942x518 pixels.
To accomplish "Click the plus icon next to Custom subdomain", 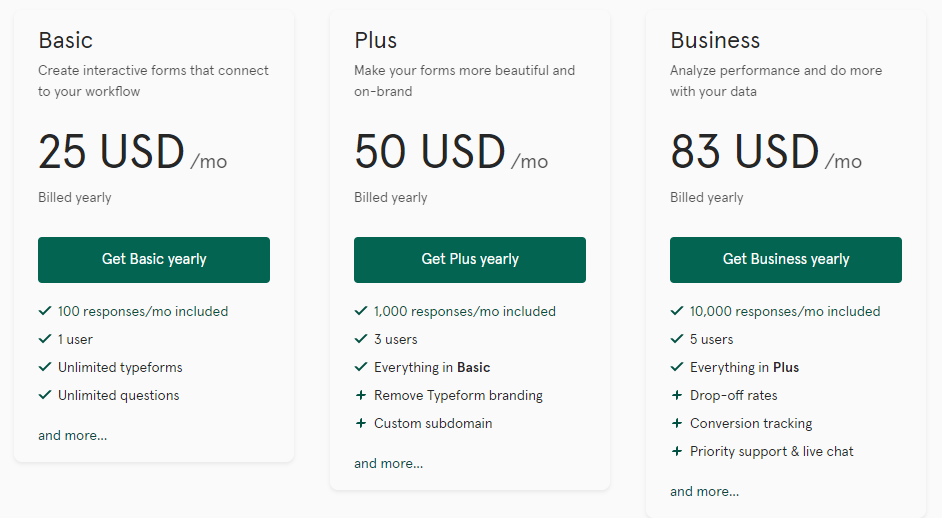I will [360, 423].
